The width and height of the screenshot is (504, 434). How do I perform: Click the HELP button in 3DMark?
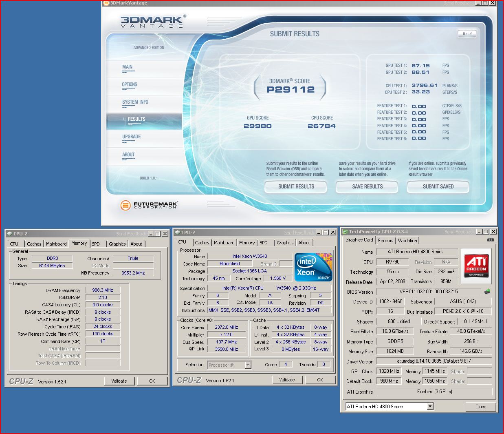click(467, 34)
